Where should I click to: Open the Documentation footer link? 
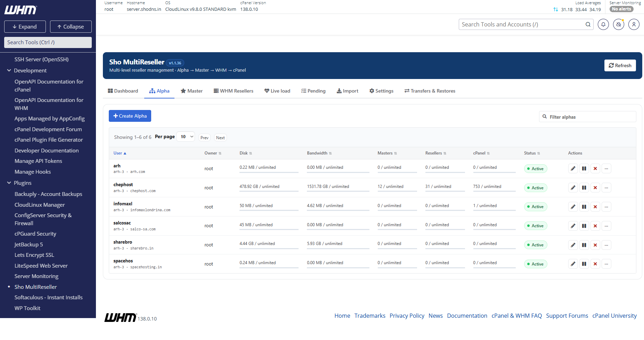[x=467, y=316]
